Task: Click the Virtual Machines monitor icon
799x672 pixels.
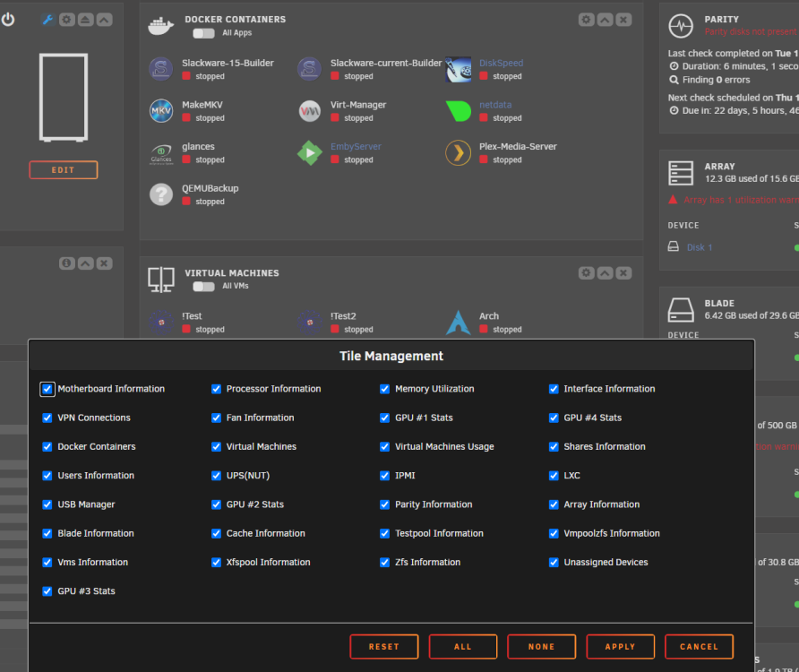Action: (x=161, y=280)
